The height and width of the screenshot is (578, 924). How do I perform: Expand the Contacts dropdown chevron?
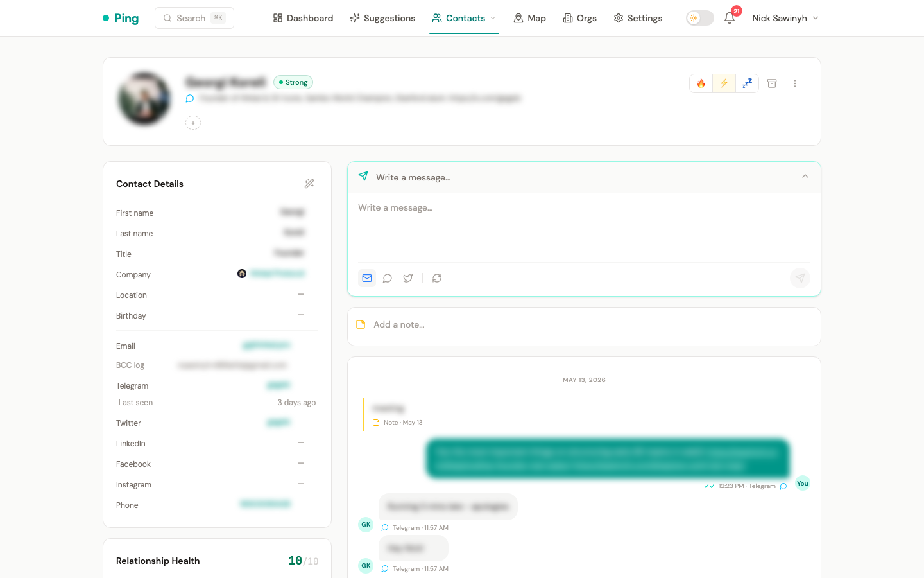click(x=493, y=18)
